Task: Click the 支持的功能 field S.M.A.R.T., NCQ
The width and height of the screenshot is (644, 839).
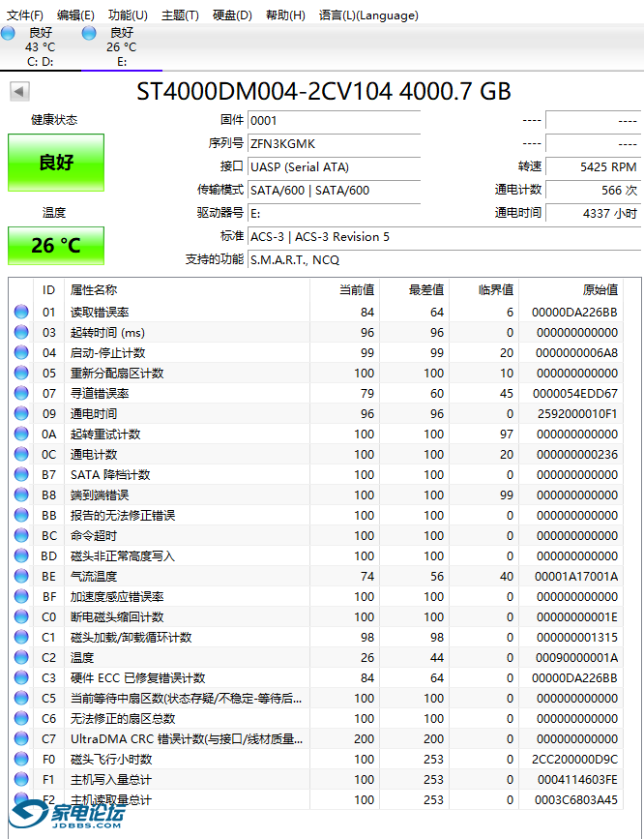Action: [x=445, y=260]
